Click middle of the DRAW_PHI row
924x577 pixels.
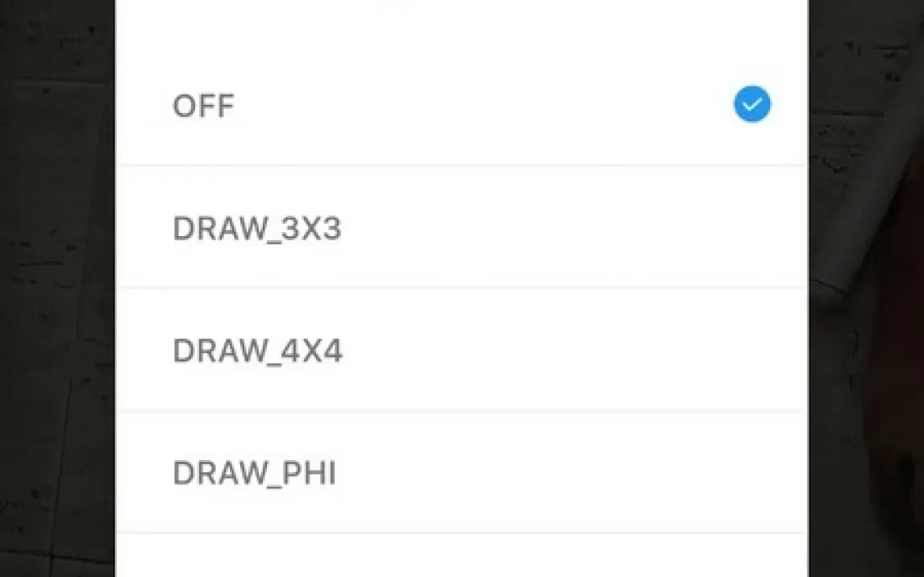[462, 472]
